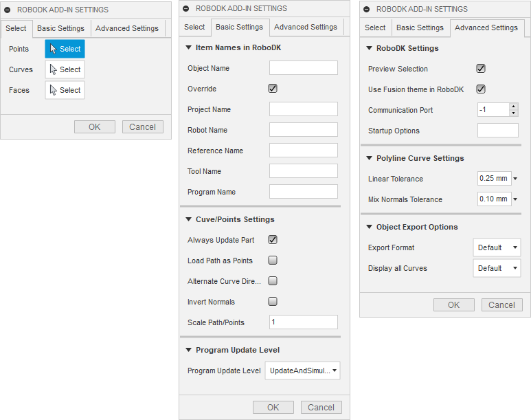Collapse the right panel via its minus icon

pos(367,10)
